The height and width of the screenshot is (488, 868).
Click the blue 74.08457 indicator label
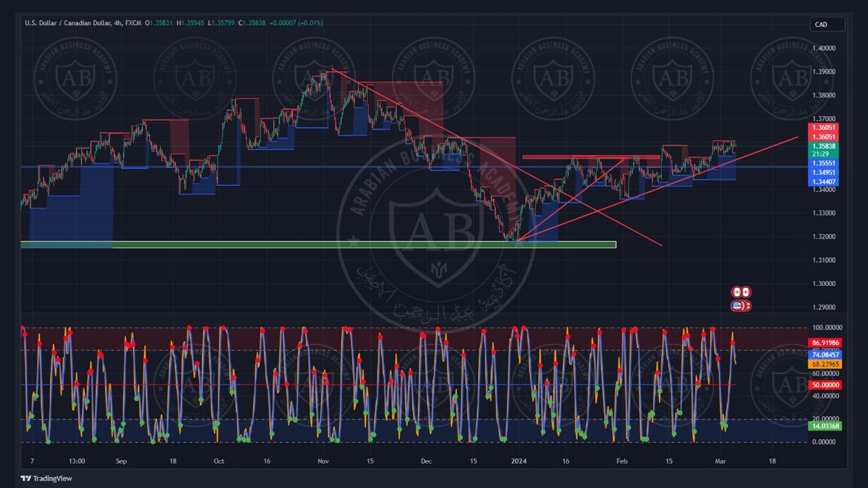825,355
